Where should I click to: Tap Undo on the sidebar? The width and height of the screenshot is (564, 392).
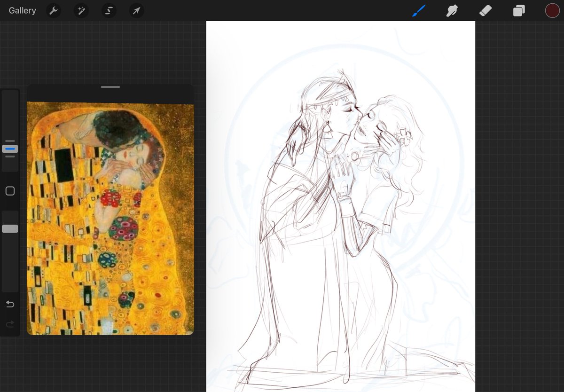(x=10, y=304)
